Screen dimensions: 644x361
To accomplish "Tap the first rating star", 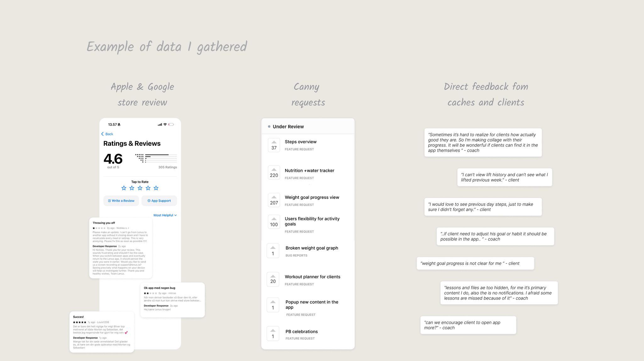I will [124, 188].
